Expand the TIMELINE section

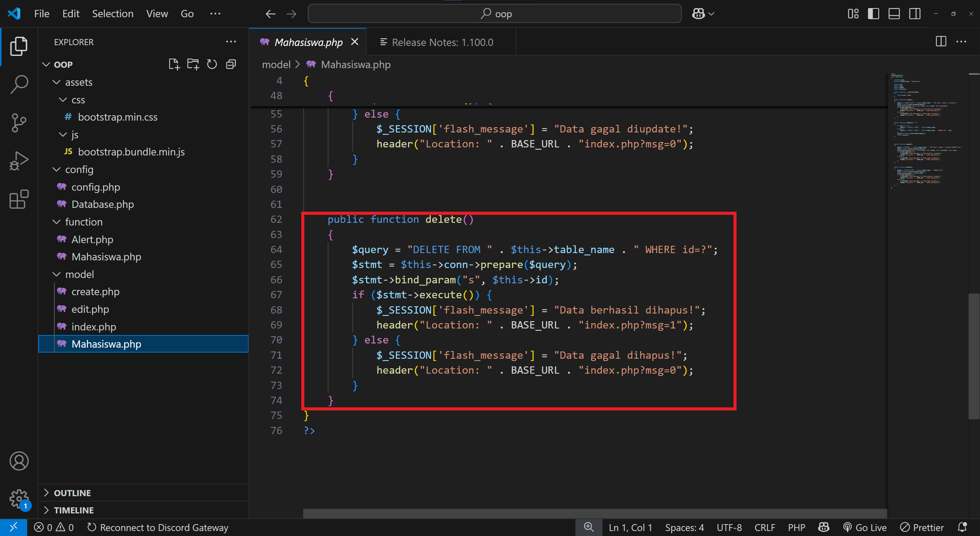click(73, 510)
